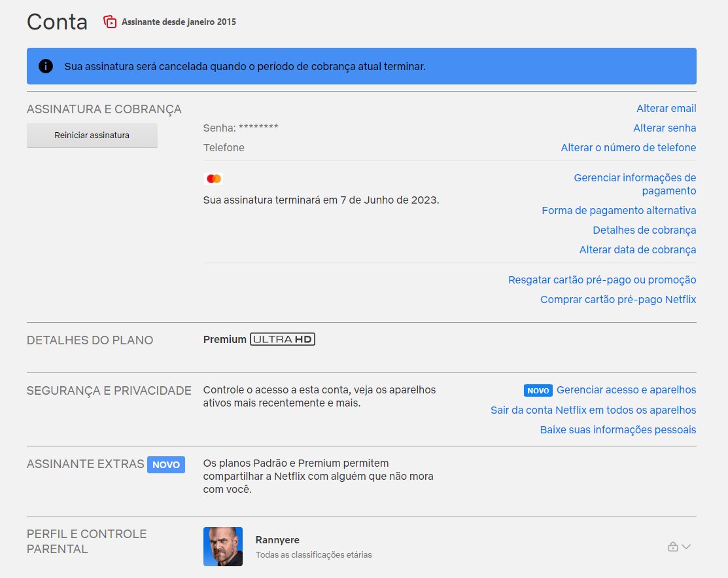728x578 pixels.
Task: Open Gerenciar informações de pagamento
Action: 635,184
